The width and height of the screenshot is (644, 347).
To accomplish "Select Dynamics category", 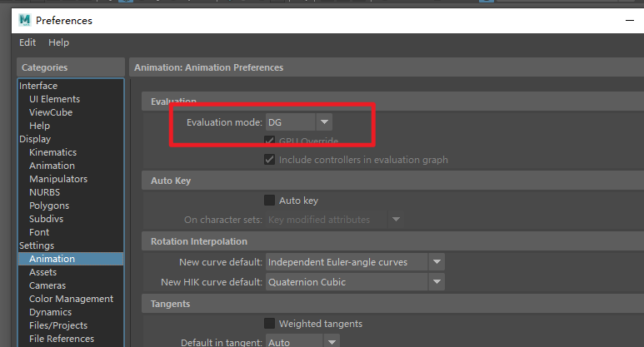I will click(50, 312).
